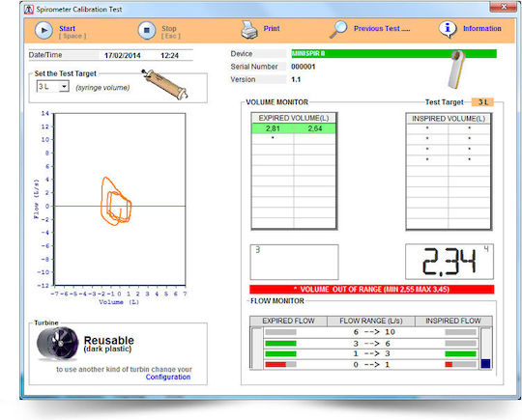Image resolution: width=522 pixels, height=420 pixels.
Task: Click expired flow bar for 3 --> 6
Action: click(280, 344)
